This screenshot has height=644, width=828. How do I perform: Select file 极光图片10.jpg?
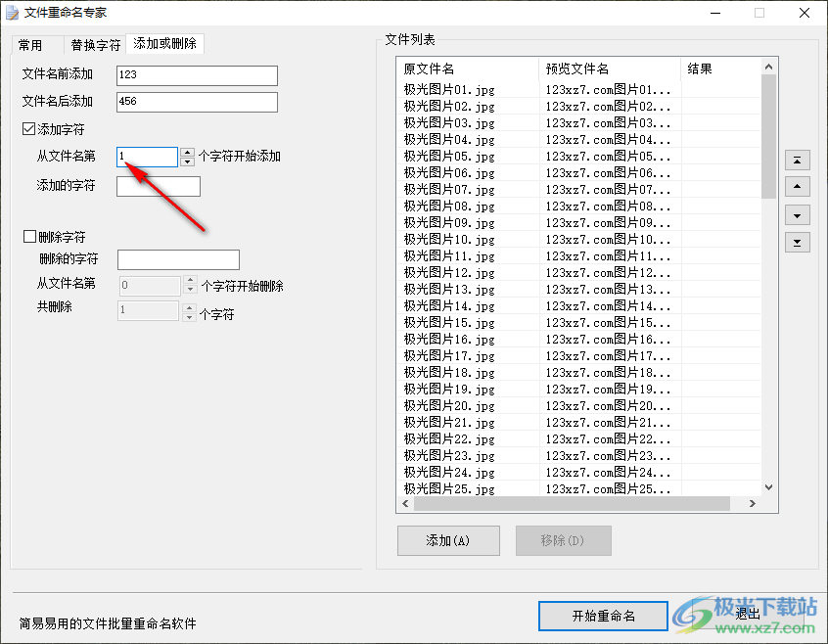click(x=449, y=240)
